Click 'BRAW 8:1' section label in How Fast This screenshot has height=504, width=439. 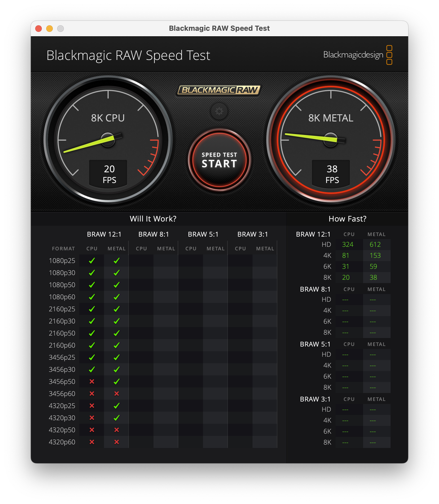[315, 289]
